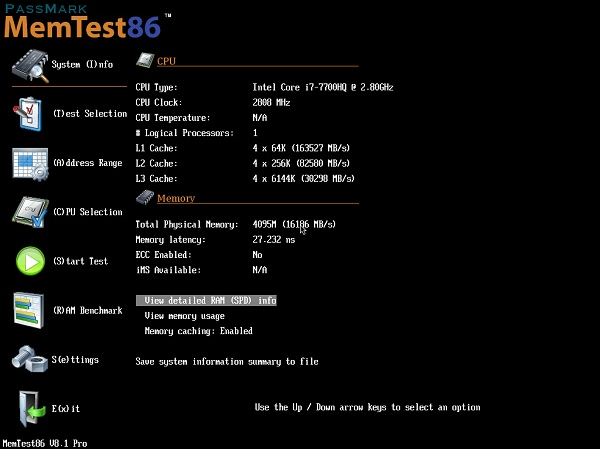Click the 2808 MHz CPU clock value
This screenshot has height=450, width=600.
[x=271, y=103]
